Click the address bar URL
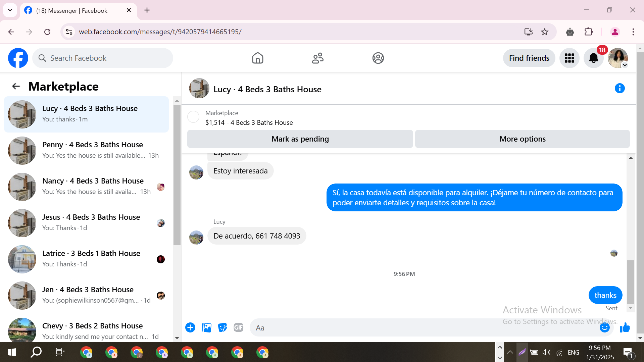The image size is (644, 362). [x=160, y=32]
